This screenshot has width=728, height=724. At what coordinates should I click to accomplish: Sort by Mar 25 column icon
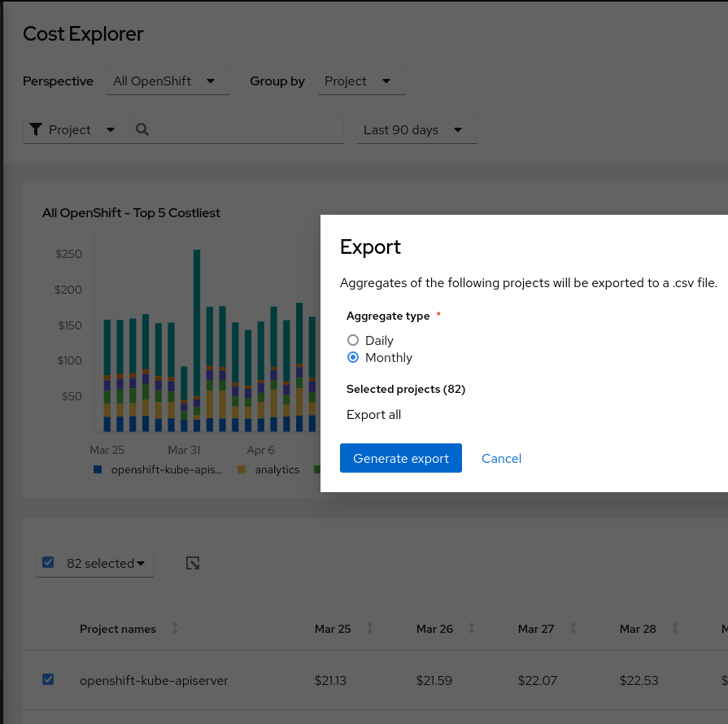[370, 629]
